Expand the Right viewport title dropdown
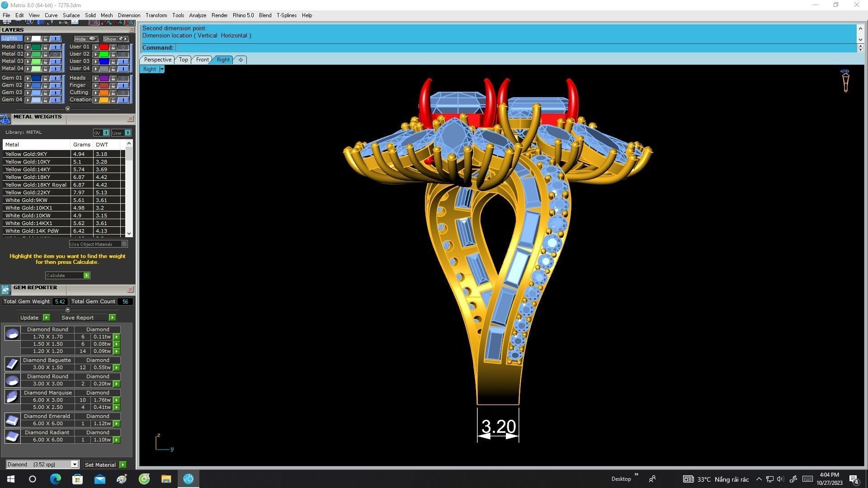The image size is (868, 488). (162, 70)
